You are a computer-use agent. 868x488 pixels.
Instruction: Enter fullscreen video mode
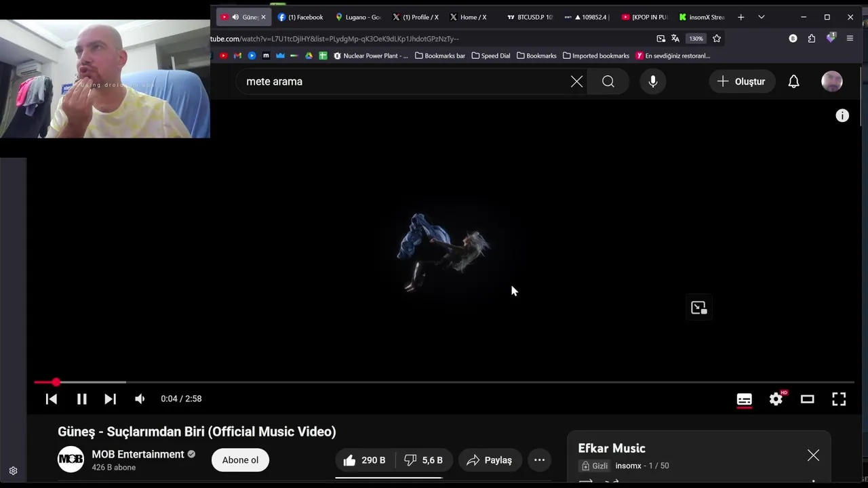[839, 399]
